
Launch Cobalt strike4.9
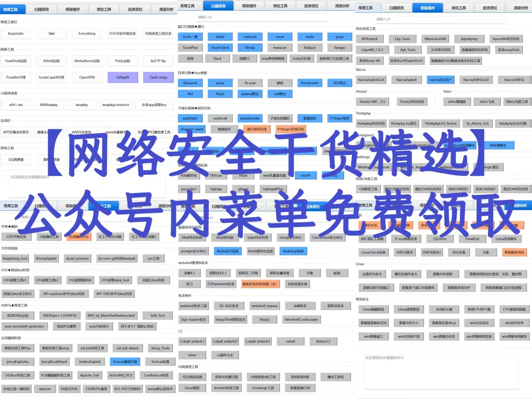258,342
